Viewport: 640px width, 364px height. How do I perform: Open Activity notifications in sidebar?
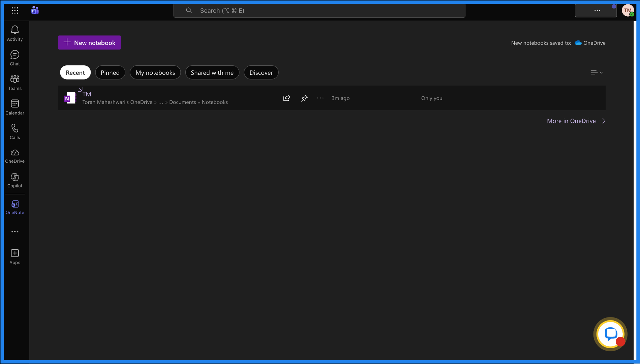pyautogui.click(x=15, y=33)
